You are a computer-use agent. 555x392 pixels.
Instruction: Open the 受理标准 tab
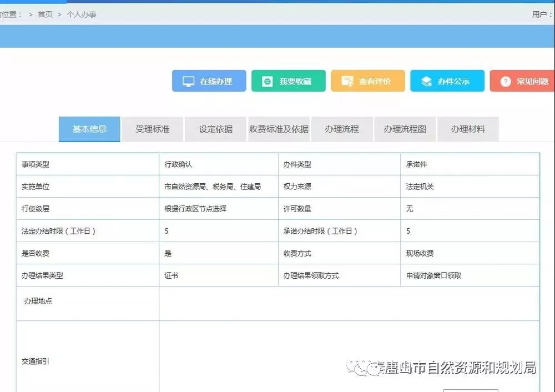tap(153, 129)
